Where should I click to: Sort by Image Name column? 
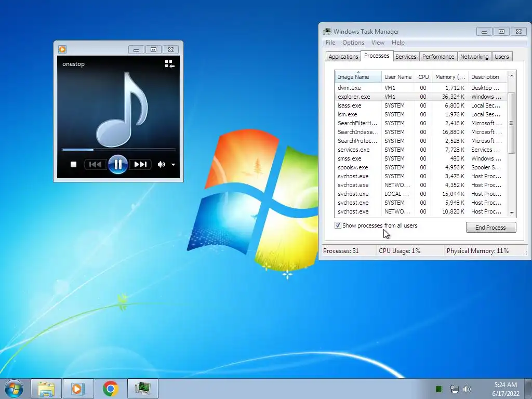point(358,77)
